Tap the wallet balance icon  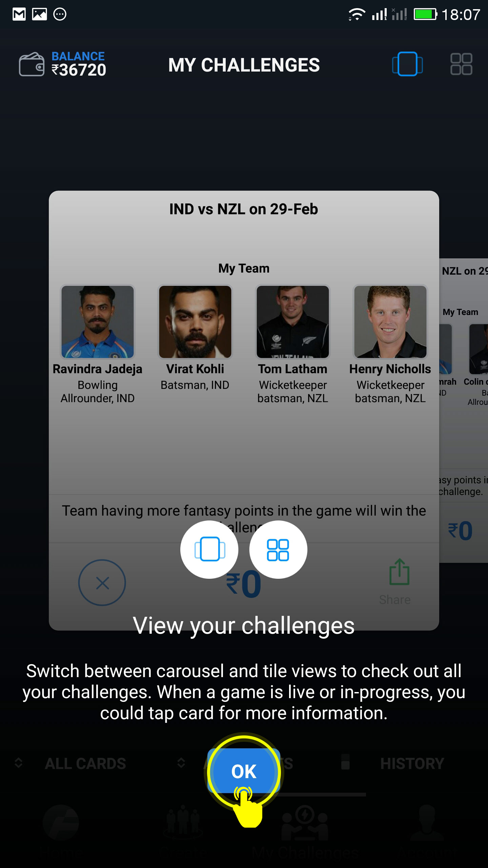coord(32,64)
